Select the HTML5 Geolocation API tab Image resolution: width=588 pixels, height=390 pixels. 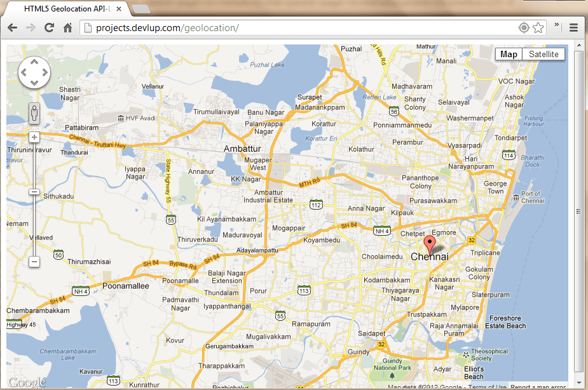click(x=67, y=9)
